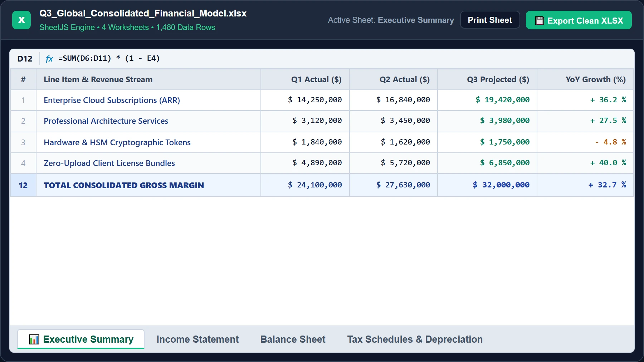Click the $ 32,000,000 total Q3 cell

pyautogui.click(x=487, y=185)
